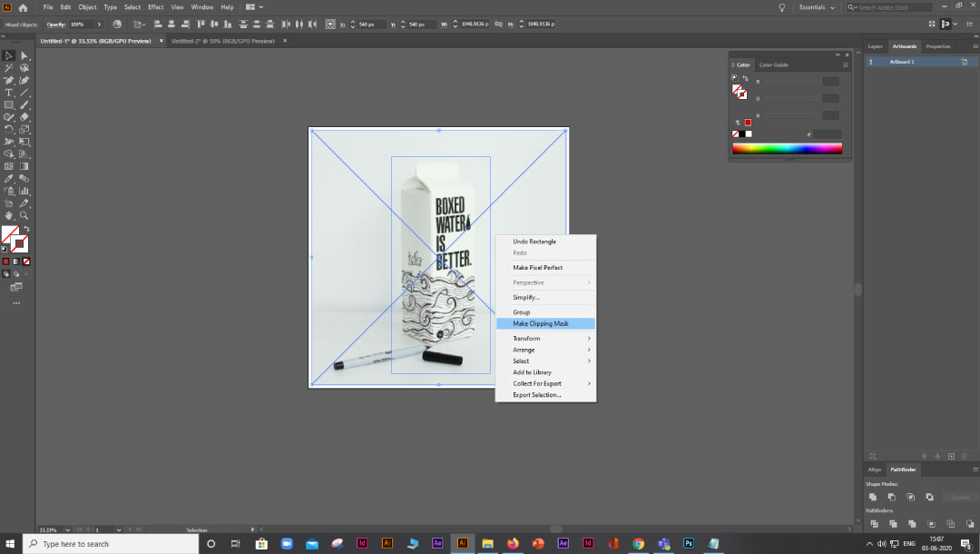The image size is (980, 554).
Task: Select the Rectangle tool
Action: (9, 105)
